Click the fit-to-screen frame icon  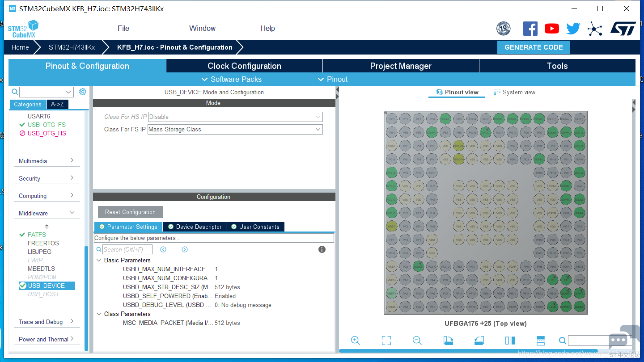[x=386, y=341]
